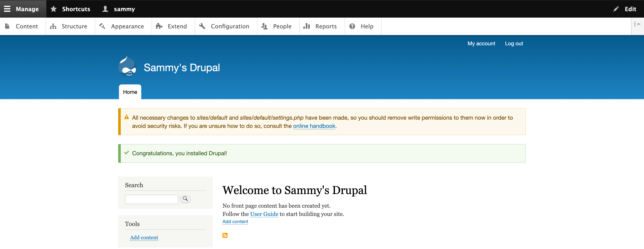Click the green checkmark status icon
Image resolution: width=644 pixels, height=249 pixels.
coord(126,153)
